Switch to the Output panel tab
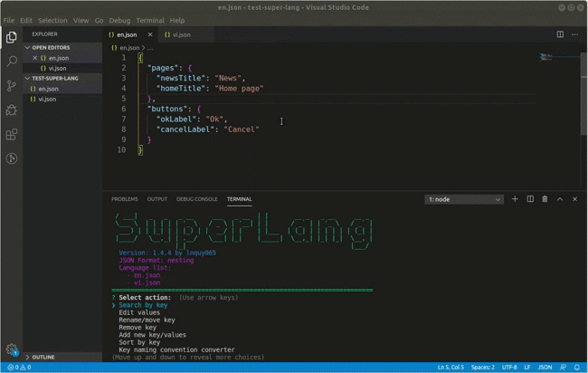This screenshot has width=588, height=373. [157, 199]
